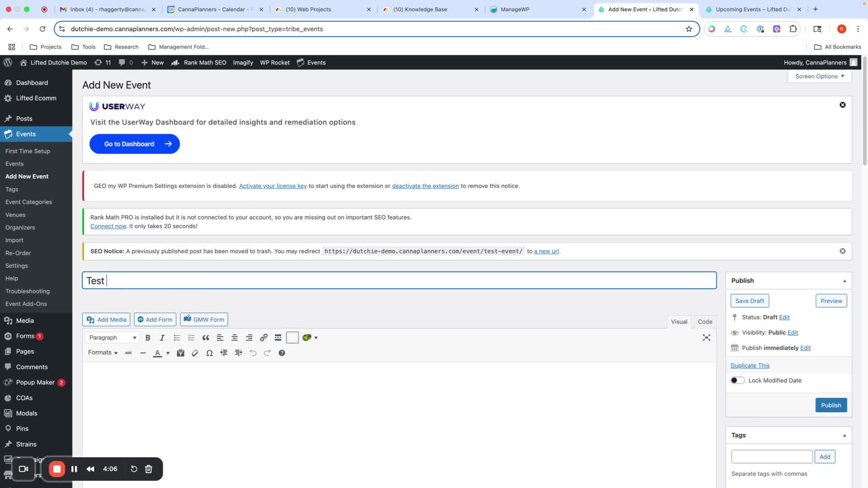Click the insert link icon

(264, 338)
